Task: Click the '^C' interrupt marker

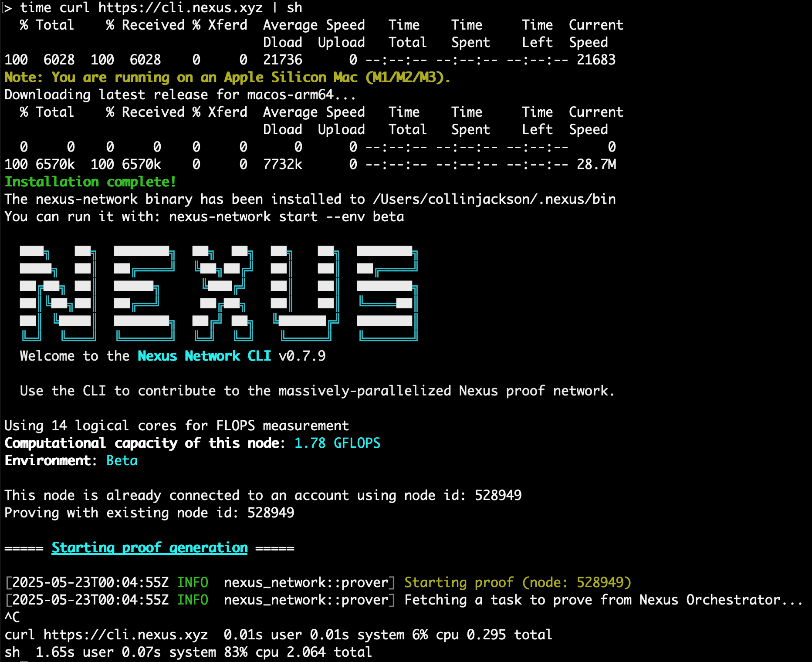Action: tap(12, 617)
